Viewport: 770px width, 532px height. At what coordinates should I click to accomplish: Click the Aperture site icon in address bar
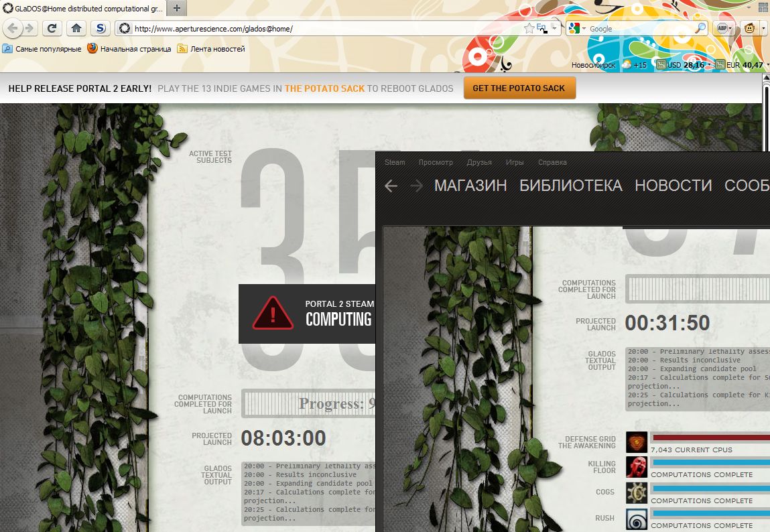coord(125,28)
